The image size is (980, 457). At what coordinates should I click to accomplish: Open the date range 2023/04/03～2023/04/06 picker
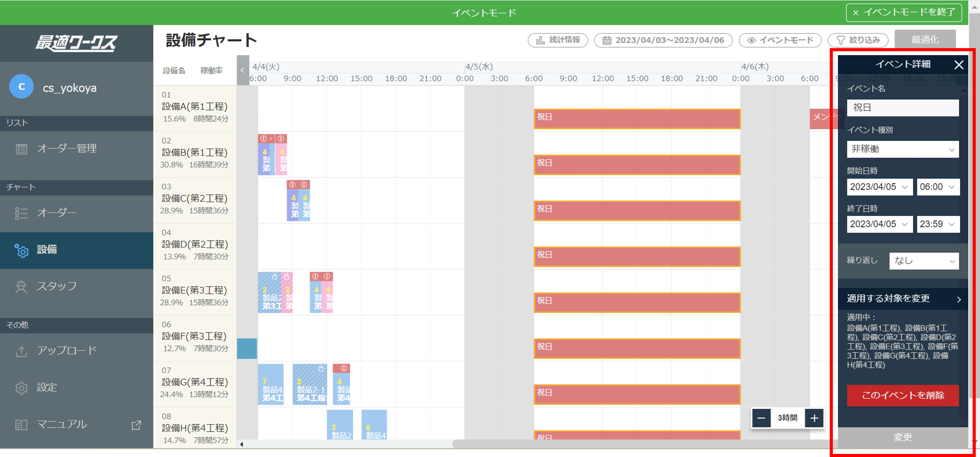pos(663,40)
